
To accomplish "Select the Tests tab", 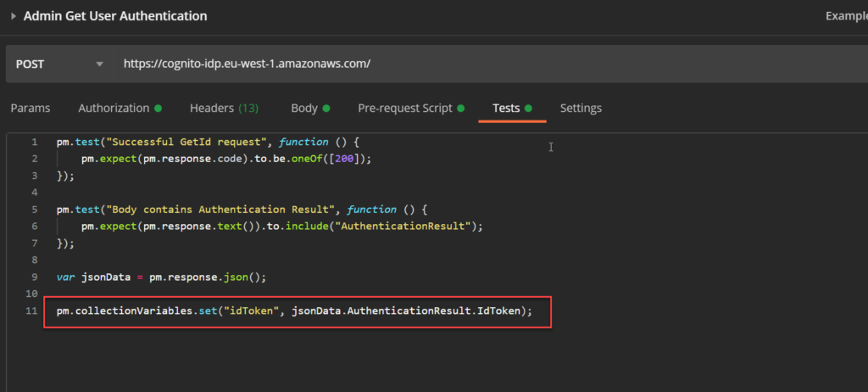I will pyautogui.click(x=506, y=108).
